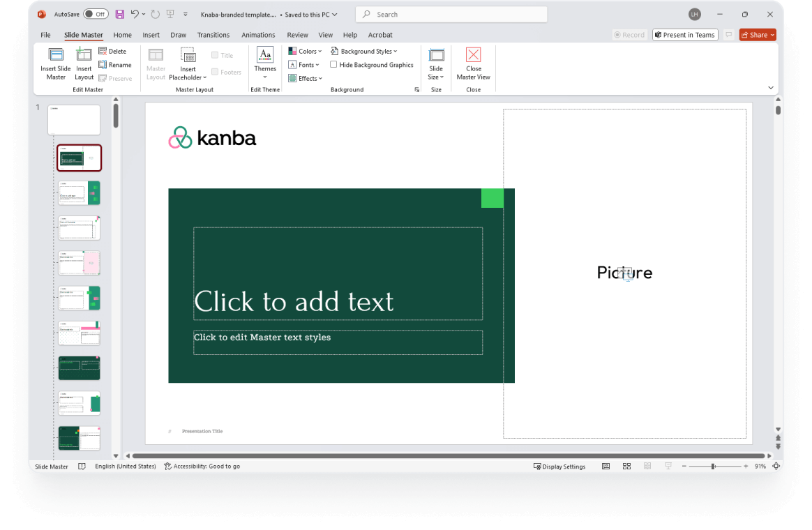812x530 pixels.
Task: Open the account avatar LH
Action: point(694,15)
